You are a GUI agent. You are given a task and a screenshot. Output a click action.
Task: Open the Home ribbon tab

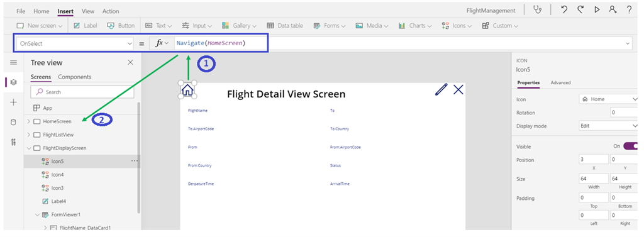[x=41, y=11]
